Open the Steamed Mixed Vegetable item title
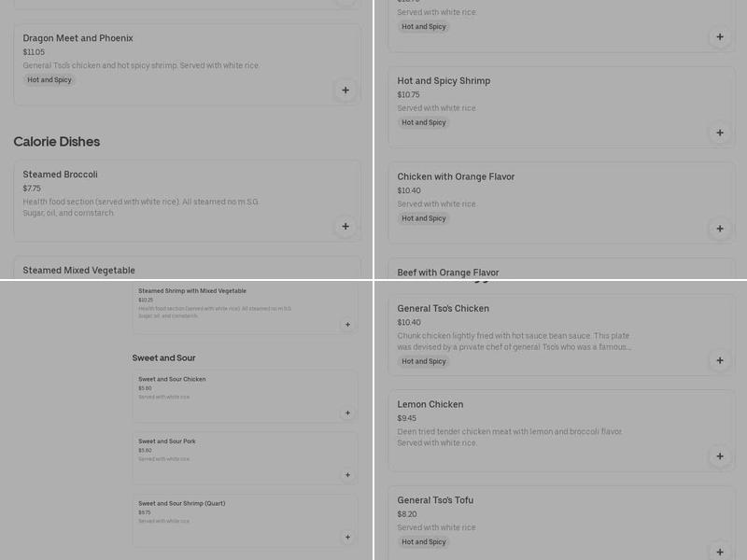747x560 pixels. coord(79,271)
